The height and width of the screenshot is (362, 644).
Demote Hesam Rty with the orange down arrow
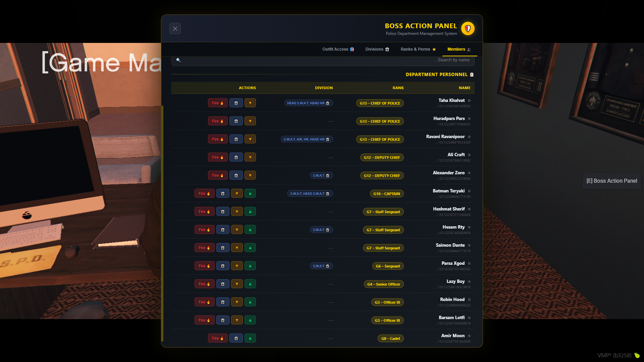(237, 230)
